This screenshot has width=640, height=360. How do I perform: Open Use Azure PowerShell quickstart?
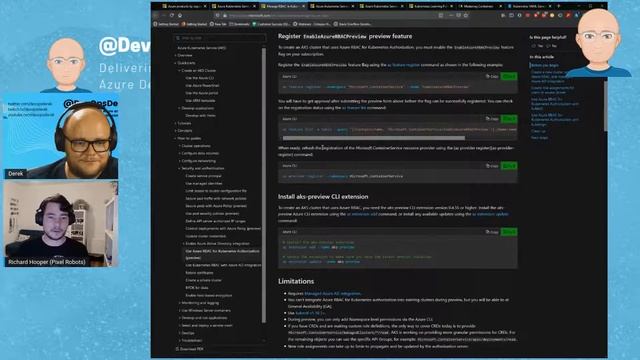point(202,85)
